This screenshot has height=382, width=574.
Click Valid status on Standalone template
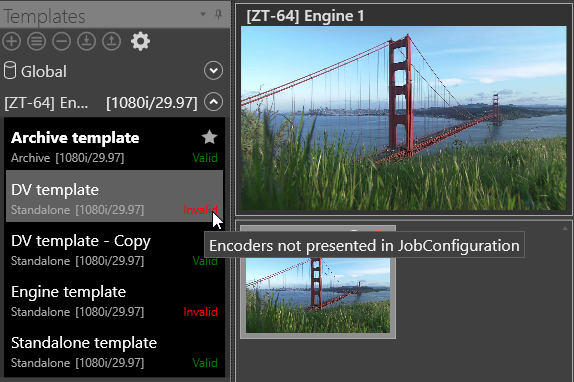coord(205,363)
